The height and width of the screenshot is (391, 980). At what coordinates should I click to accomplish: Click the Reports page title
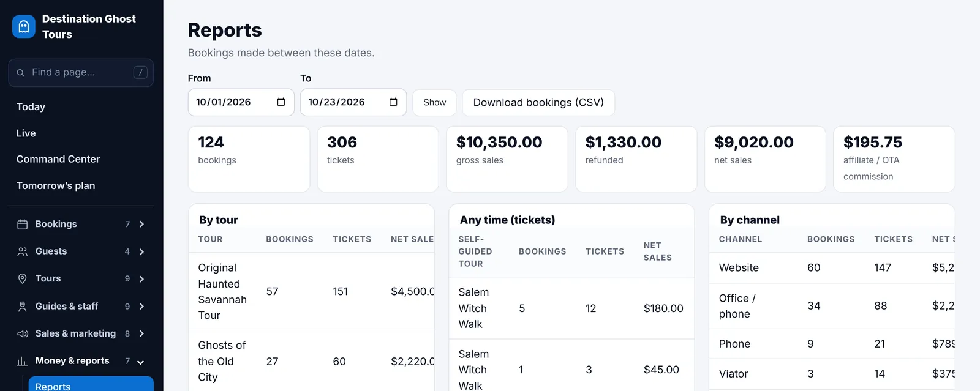pos(225,30)
